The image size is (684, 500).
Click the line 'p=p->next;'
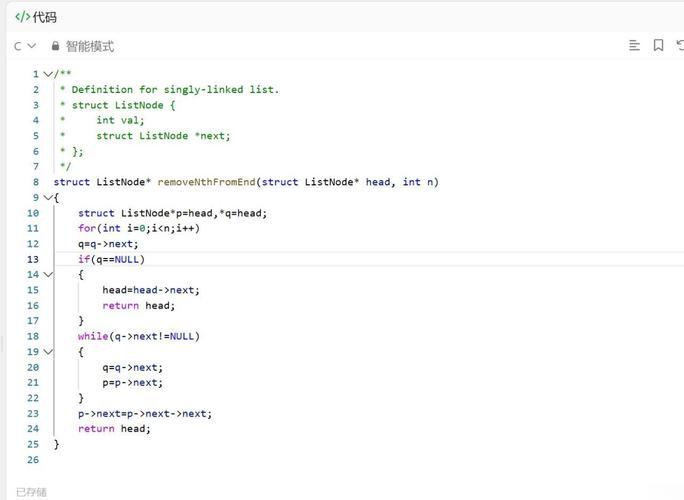point(133,383)
